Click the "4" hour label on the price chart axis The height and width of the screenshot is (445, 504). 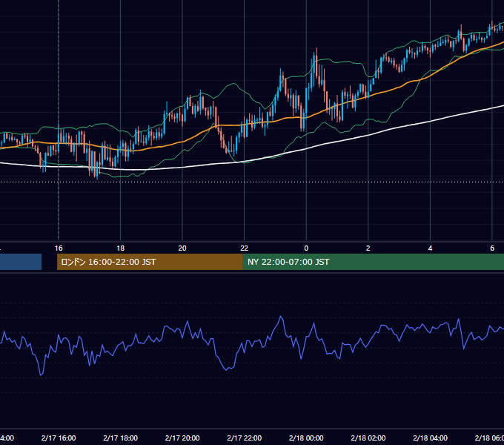pyautogui.click(x=430, y=248)
